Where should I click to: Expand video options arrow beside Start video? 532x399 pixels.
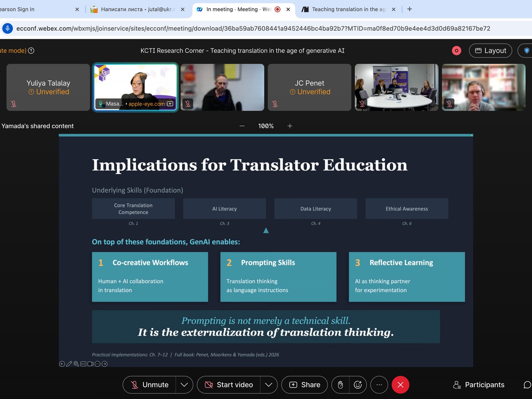tap(269, 385)
